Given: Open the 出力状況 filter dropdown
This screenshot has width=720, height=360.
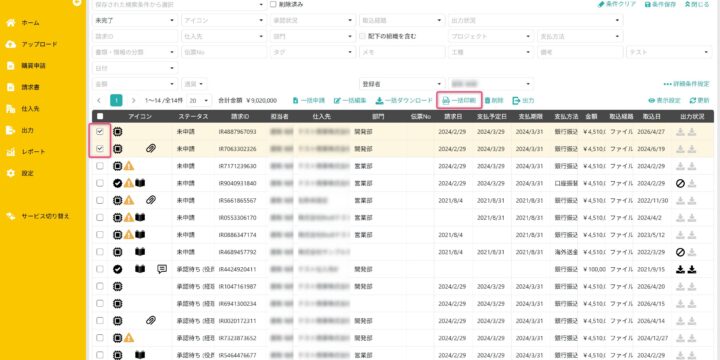Looking at the screenshot, I should tap(535, 21).
